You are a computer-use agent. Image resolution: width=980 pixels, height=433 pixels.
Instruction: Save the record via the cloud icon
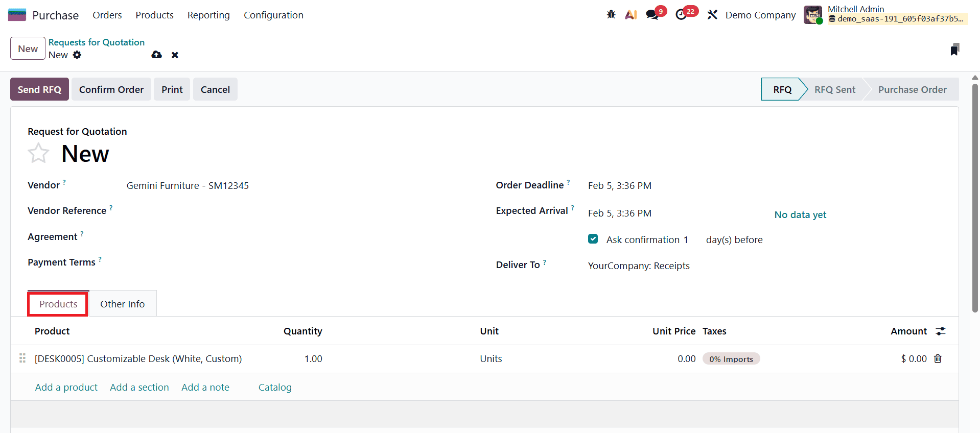point(156,55)
